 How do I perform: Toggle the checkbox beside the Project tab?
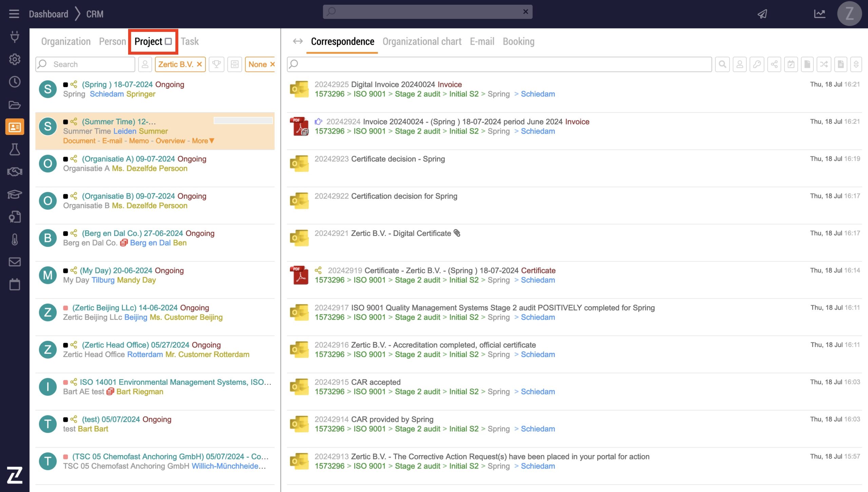169,41
